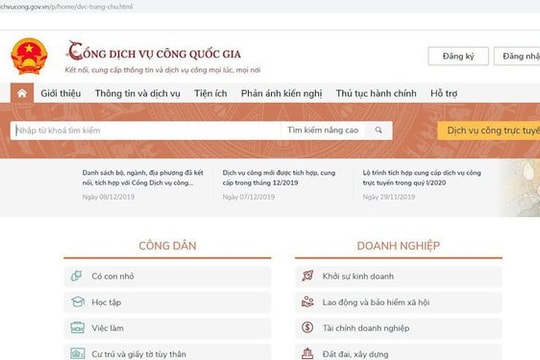Click the Tài chính doanh nghiệp dollar icon
The width and height of the screenshot is (540, 360).
[x=307, y=327]
